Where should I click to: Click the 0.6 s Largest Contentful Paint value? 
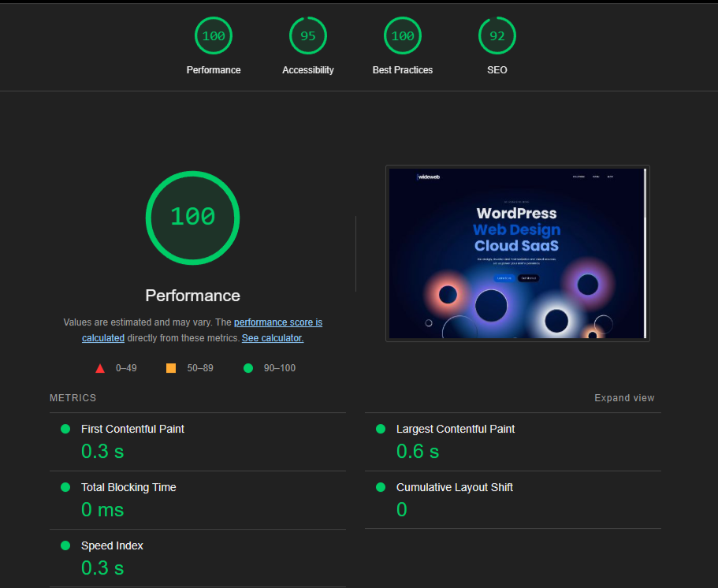point(418,451)
